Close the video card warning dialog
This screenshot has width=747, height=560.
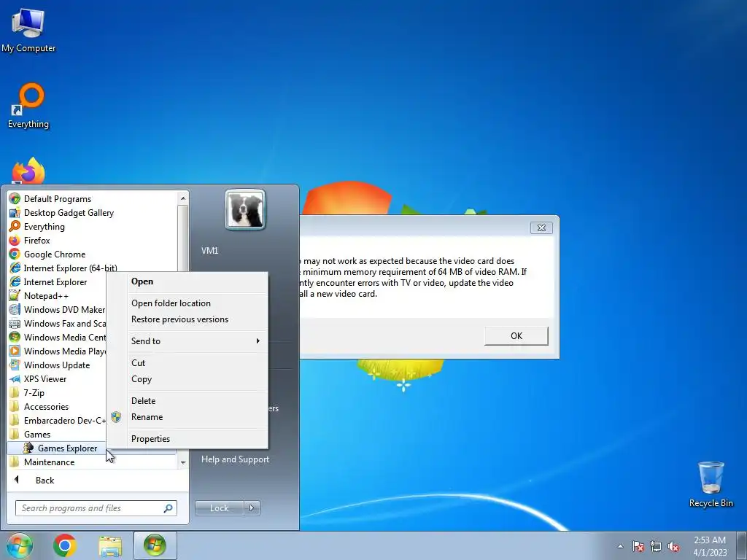click(541, 227)
